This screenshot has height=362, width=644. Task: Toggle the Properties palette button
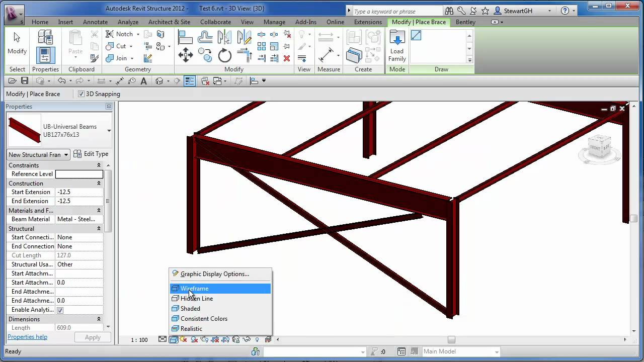(45, 55)
